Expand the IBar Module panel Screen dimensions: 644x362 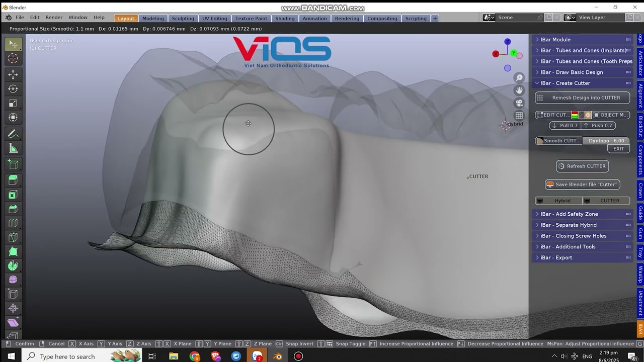pyautogui.click(x=582, y=40)
